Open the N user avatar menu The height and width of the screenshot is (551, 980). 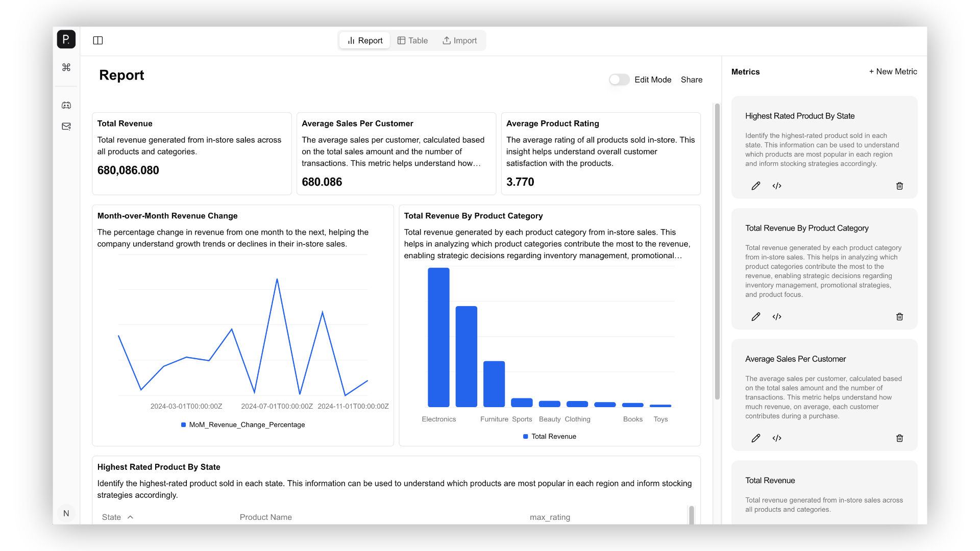pos(66,513)
